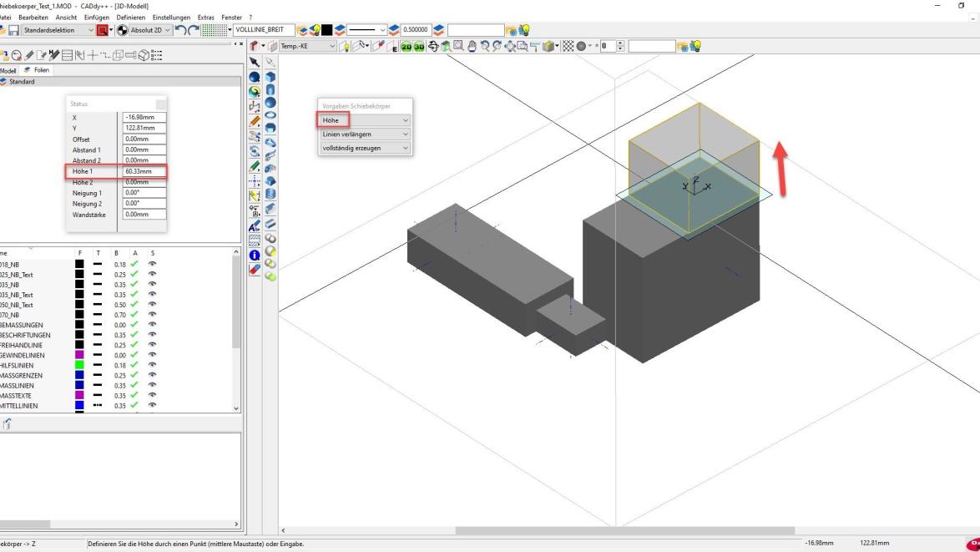Click the save diskette icon
The image size is (980, 552).
click(x=14, y=30)
